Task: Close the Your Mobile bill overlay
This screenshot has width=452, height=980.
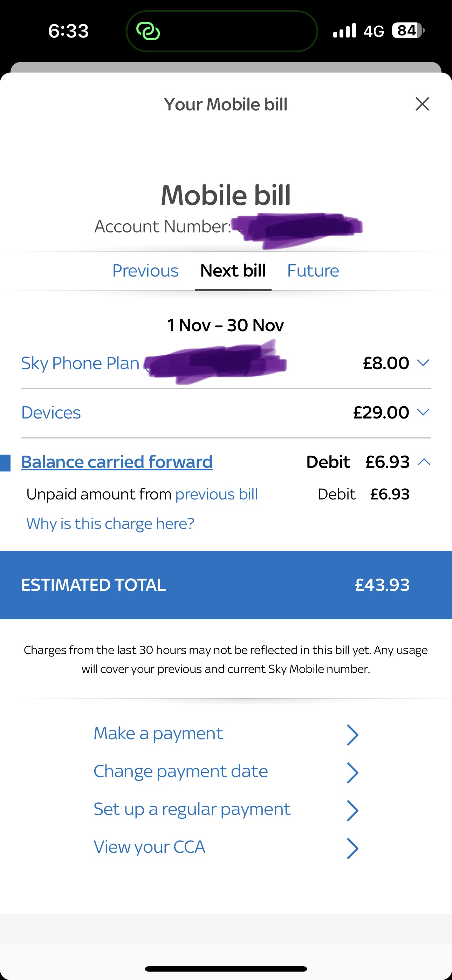Action: [x=422, y=104]
